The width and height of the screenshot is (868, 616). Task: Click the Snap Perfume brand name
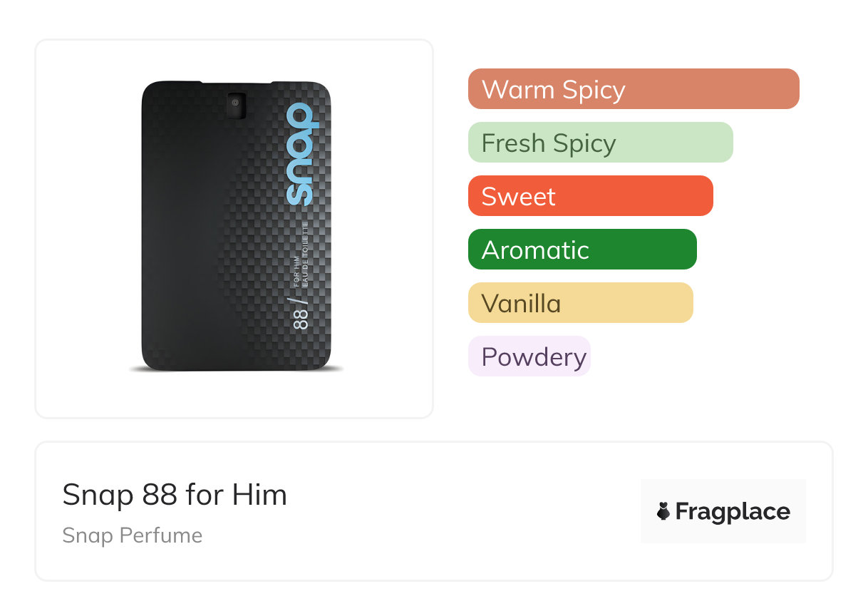coord(132,535)
